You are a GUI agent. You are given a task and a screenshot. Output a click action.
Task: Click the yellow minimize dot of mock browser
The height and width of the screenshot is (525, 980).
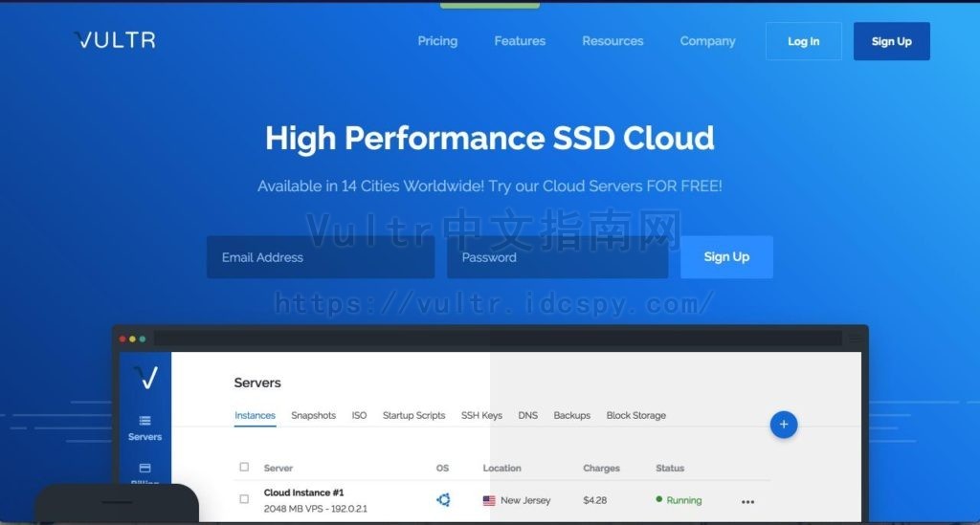[x=132, y=339]
